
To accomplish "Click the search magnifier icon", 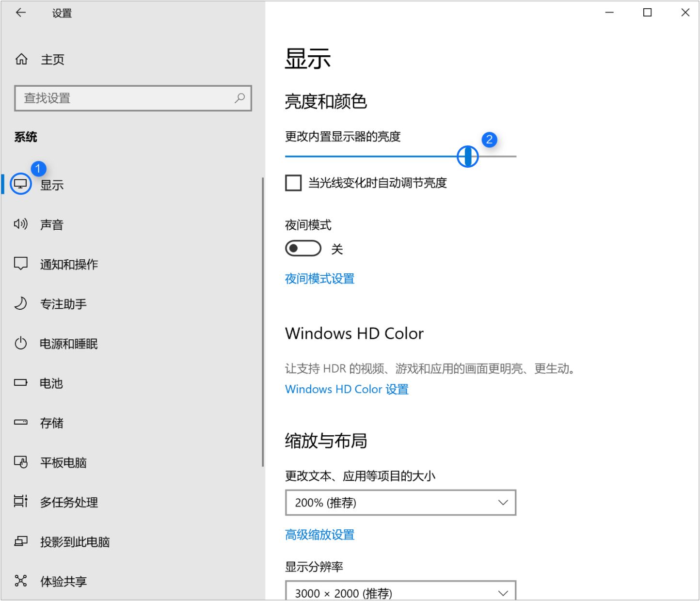I will coord(239,98).
